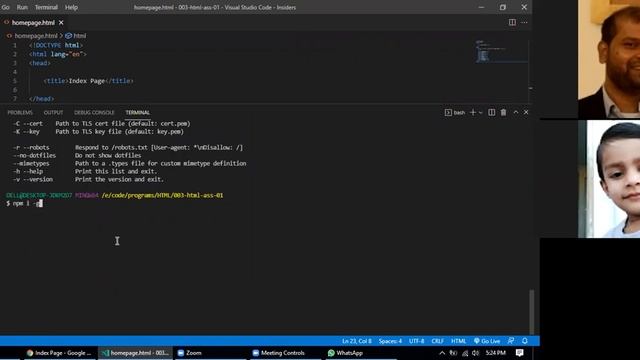Click the feedback icon in status bar

coord(511,341)
